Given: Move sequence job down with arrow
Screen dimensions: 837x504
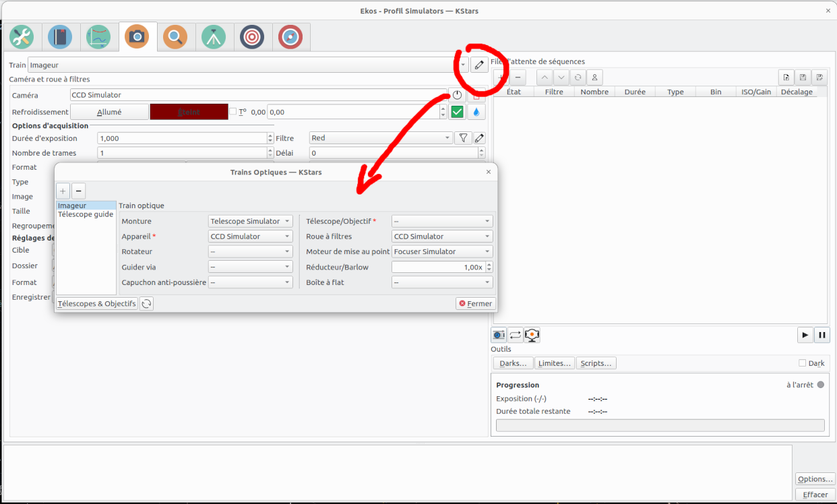Looking at the screenshot, I should 561,77.
